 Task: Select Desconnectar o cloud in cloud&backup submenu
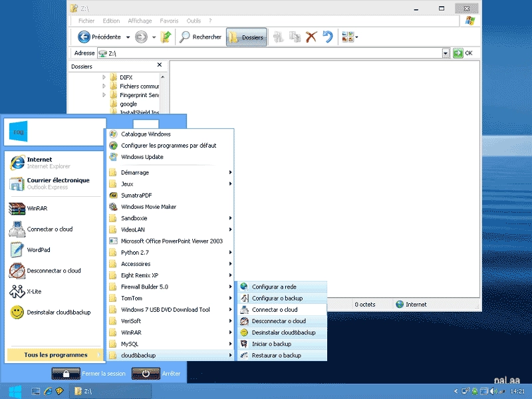coord(282,321)
